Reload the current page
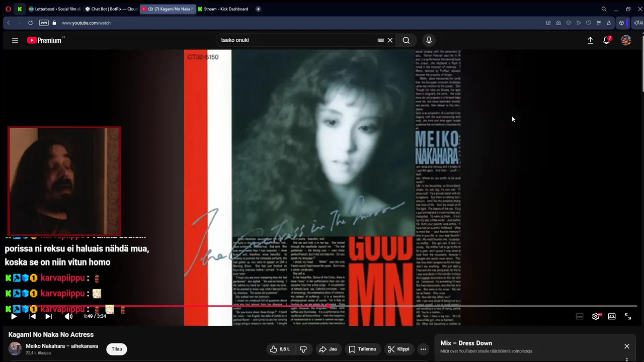 point(30,23)
